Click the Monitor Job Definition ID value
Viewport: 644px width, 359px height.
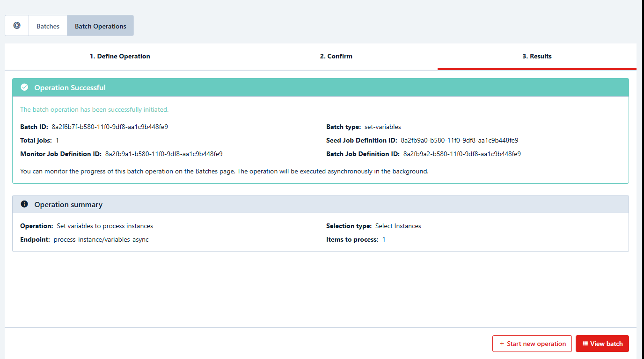[x=163, y=154]
